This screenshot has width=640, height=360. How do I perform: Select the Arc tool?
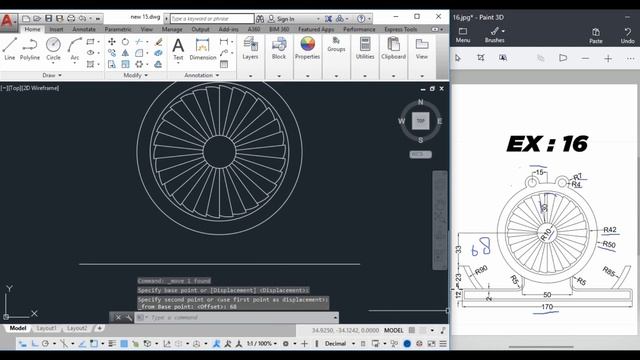click(x=75, y=49)
